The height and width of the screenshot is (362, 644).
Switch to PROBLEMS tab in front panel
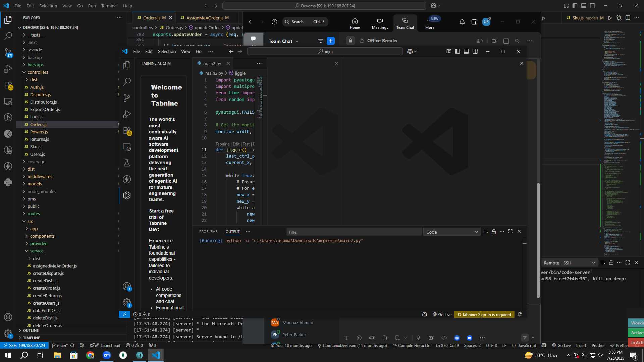tap(208, 232)
